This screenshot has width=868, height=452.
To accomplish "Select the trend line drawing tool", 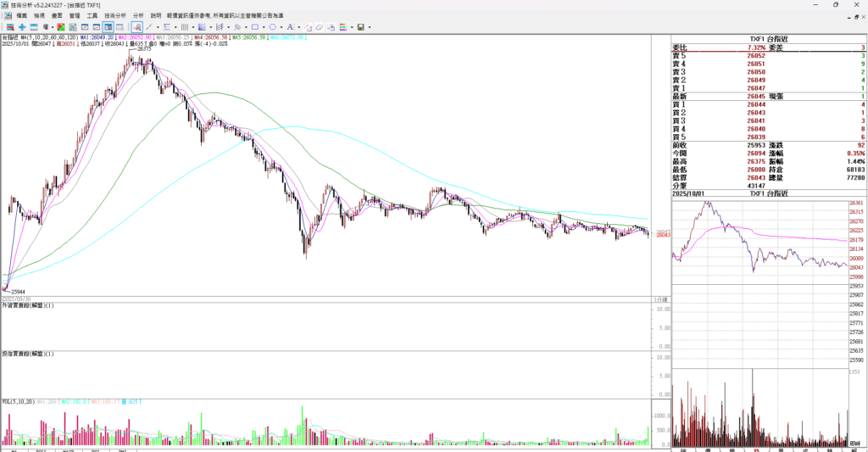I will tap(148, 27).
